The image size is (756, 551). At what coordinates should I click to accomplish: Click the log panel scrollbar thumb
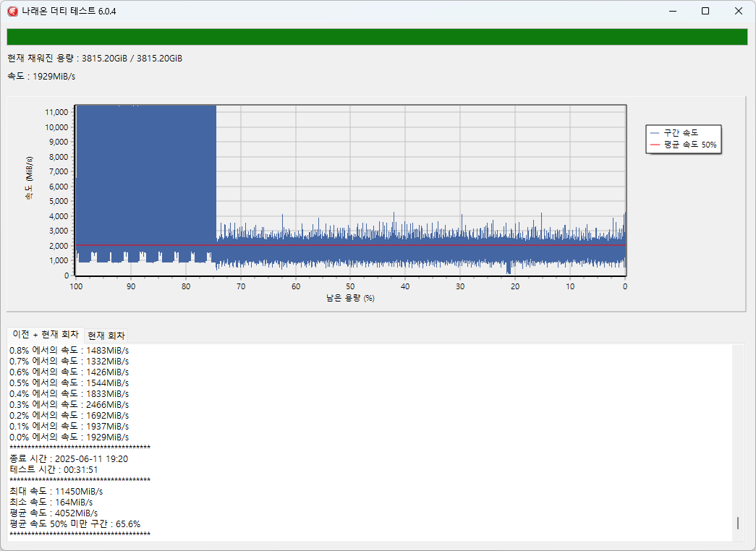[x=738, y=523]
